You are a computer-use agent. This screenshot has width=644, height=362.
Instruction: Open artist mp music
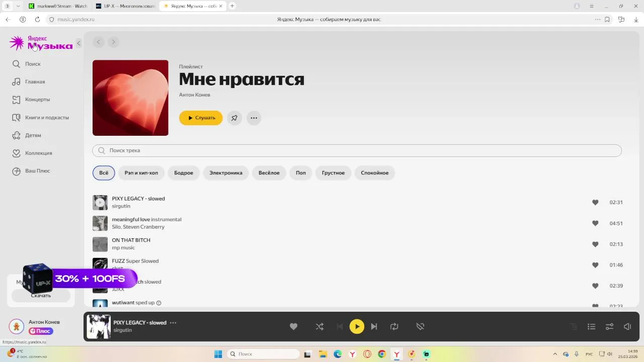[123, 248]
